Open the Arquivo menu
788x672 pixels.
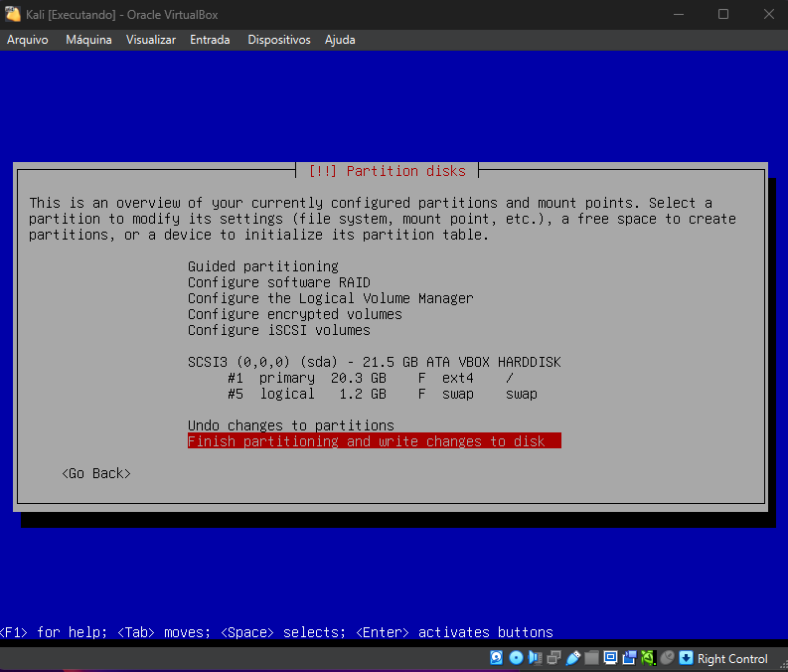[x=28, y=40]
